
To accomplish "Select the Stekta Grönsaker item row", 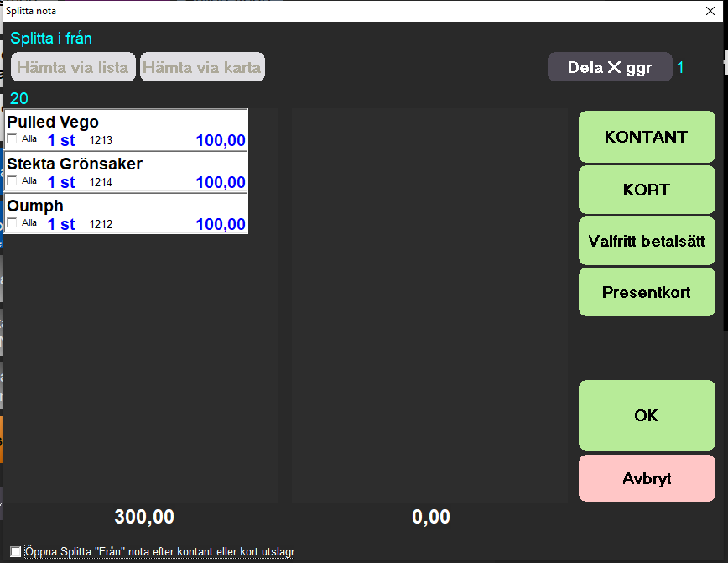I will [x=126, y=164].
